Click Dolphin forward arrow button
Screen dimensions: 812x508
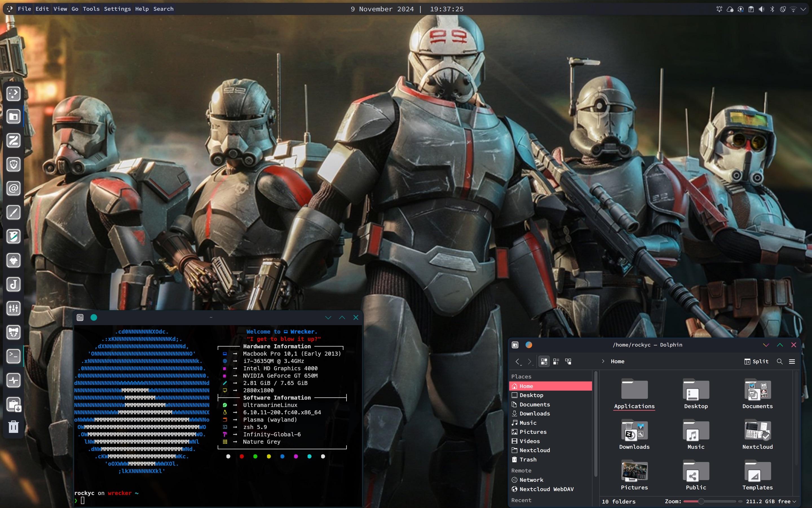pos(529,361)
